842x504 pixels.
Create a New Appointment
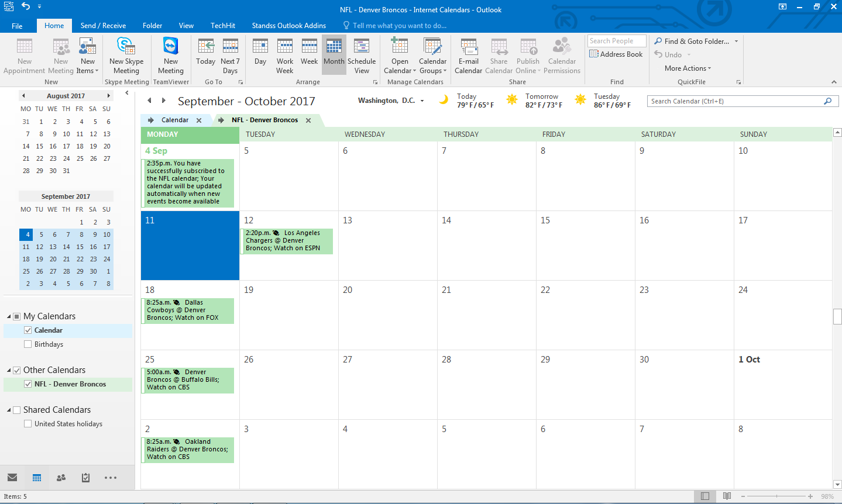25,56
